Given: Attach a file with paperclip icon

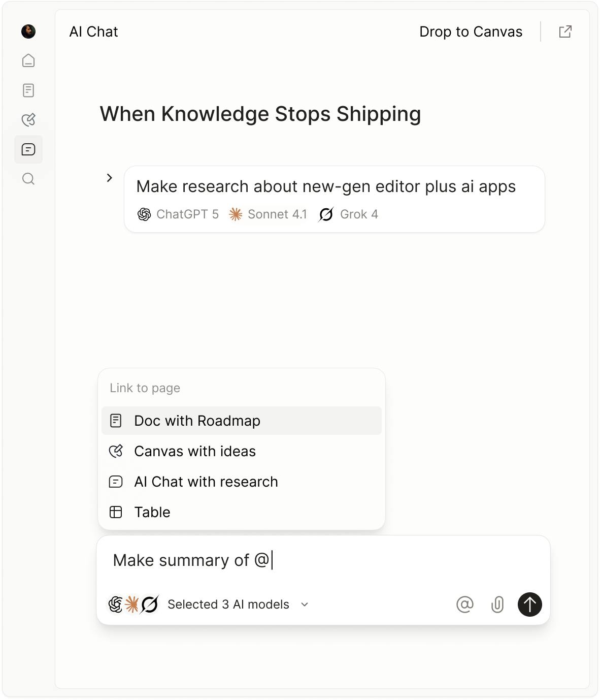Looking at the screenshot, I should coord(497,604).
